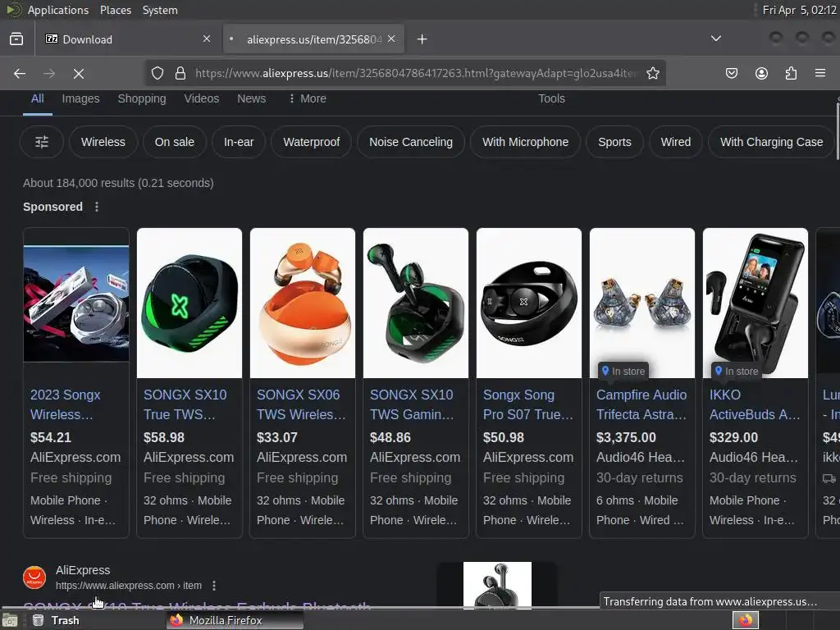Select the Videos search tab
The image size is (840, 630).
[202, 98]
